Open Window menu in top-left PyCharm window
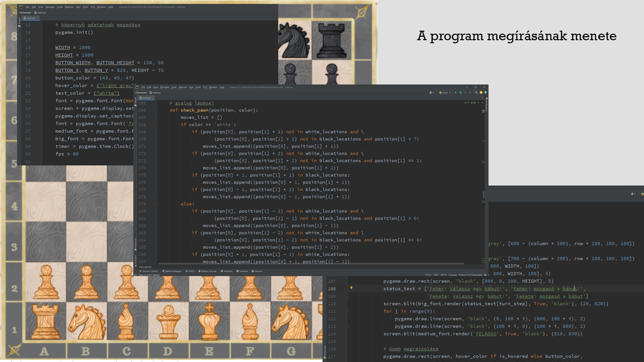The height and width of the screenshot is (362, 644). click(101, 7)
